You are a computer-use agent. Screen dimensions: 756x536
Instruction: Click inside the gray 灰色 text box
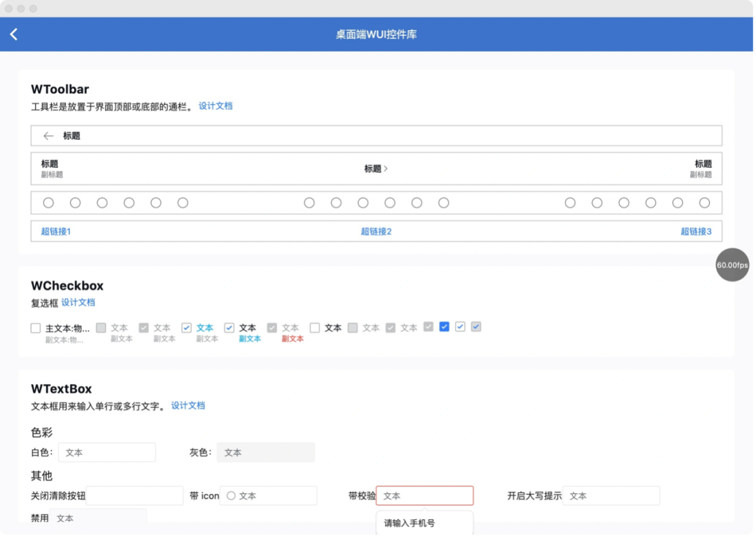[266, 452]
